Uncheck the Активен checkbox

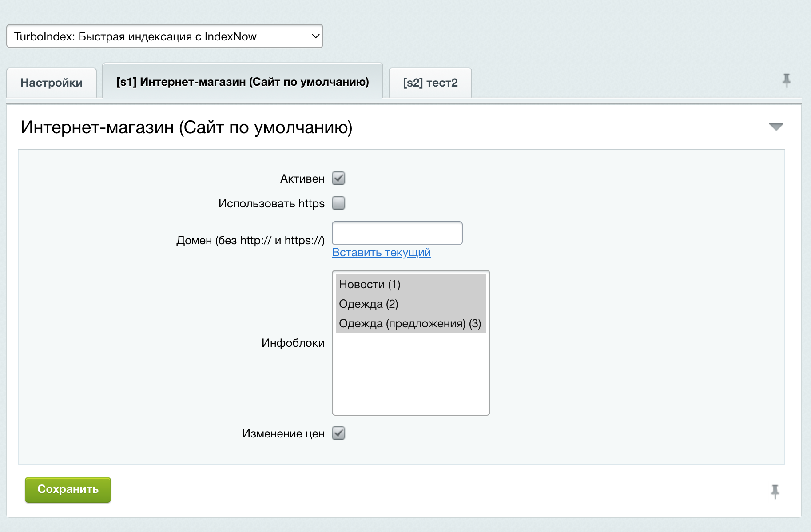338,179
